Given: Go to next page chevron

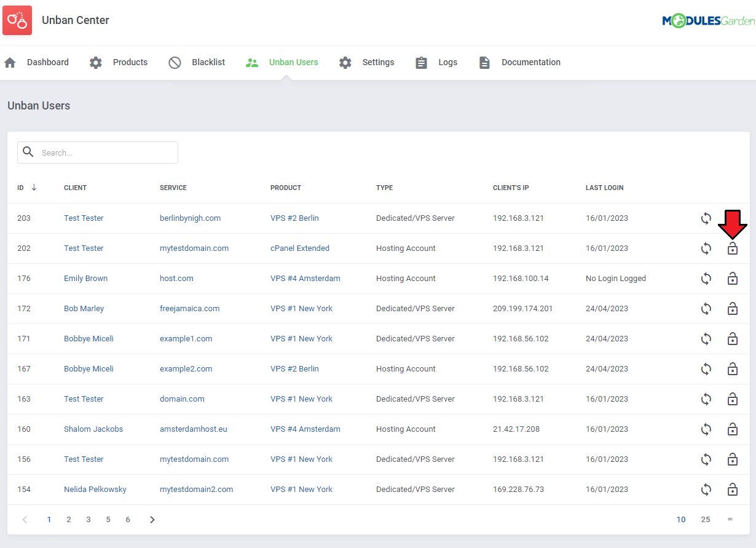Looking at the screenshot, I should (152, 520).
